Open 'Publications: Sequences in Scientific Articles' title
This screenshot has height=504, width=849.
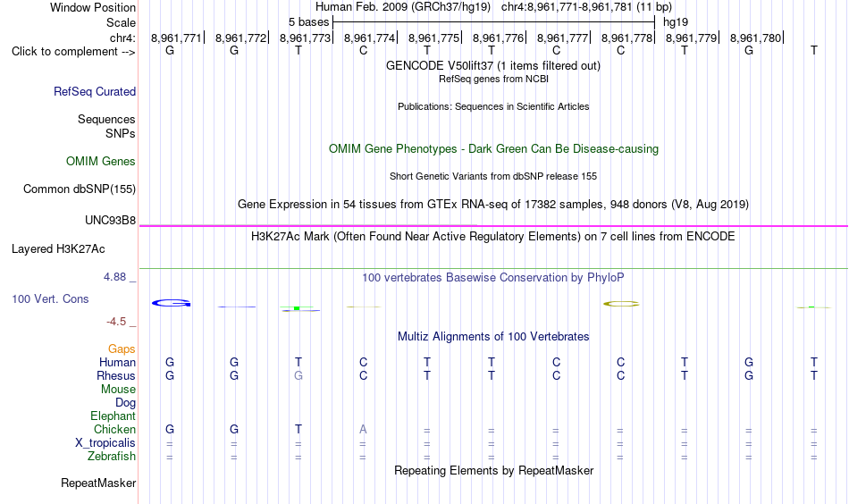[x=493, y=106]
